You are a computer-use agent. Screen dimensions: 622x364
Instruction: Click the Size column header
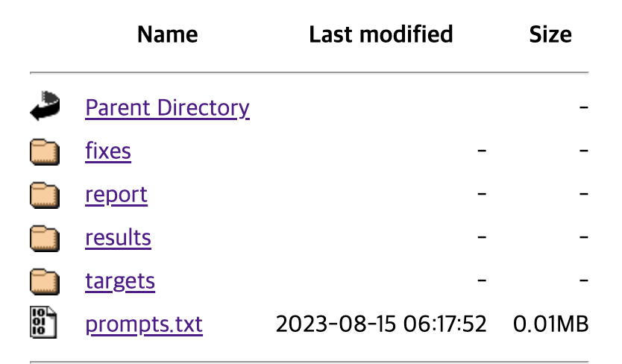pyautogui.click(x=550, y=34)
